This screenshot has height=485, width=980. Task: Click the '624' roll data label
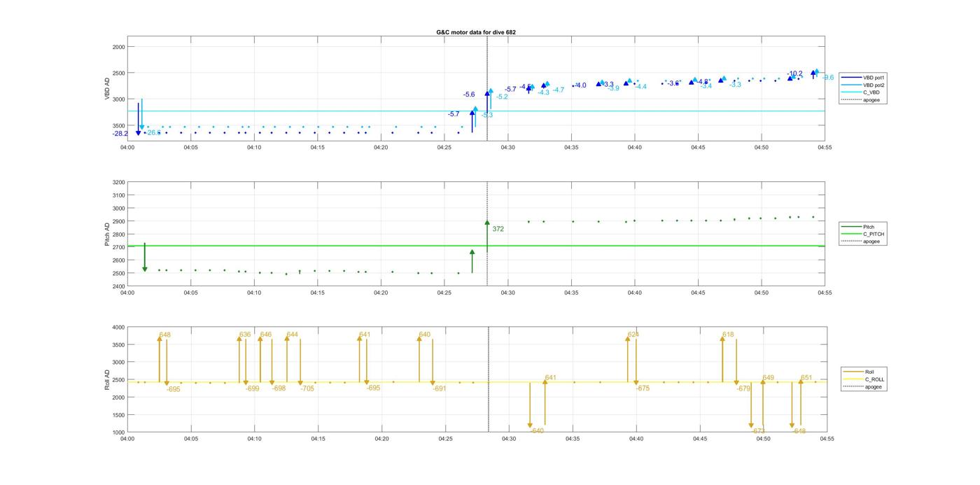633,335
